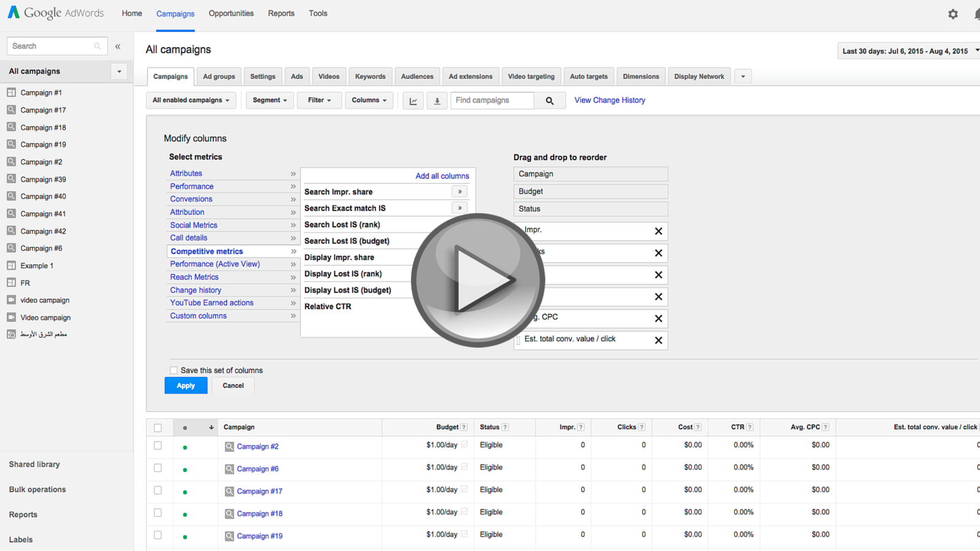Click the Apply button
The height and width of the screenshot is (551, 980).
coord(186,386)
